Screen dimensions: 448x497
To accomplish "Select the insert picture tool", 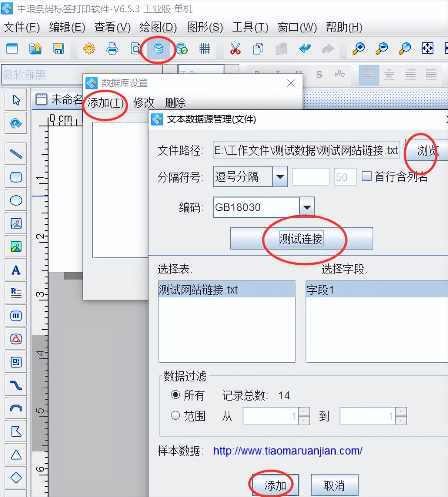I will (15, 223).
